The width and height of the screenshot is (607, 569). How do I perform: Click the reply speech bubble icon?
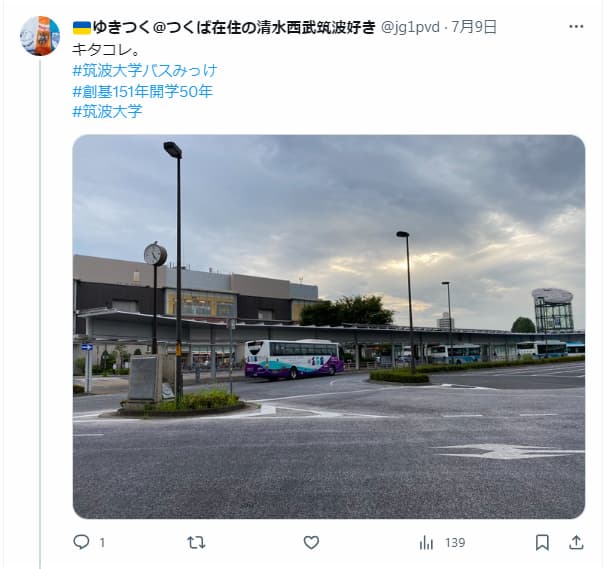click(x=81, y=542)
